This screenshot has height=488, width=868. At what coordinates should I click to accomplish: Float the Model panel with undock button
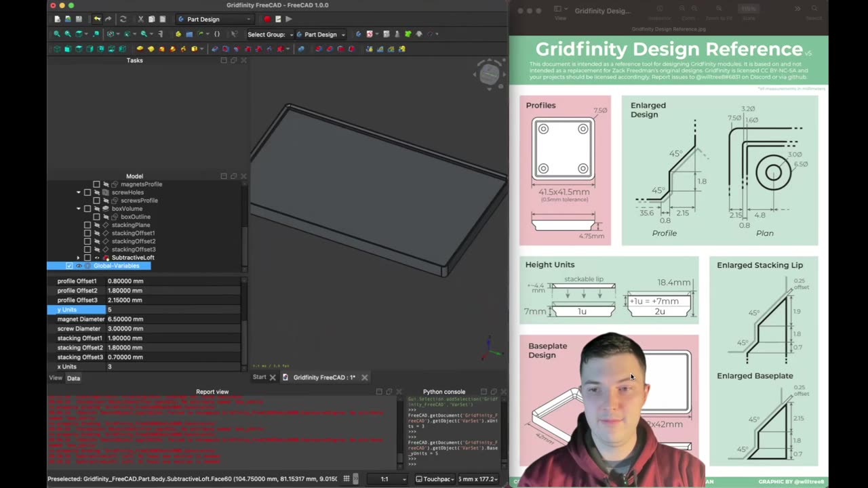tap(233, 176)
